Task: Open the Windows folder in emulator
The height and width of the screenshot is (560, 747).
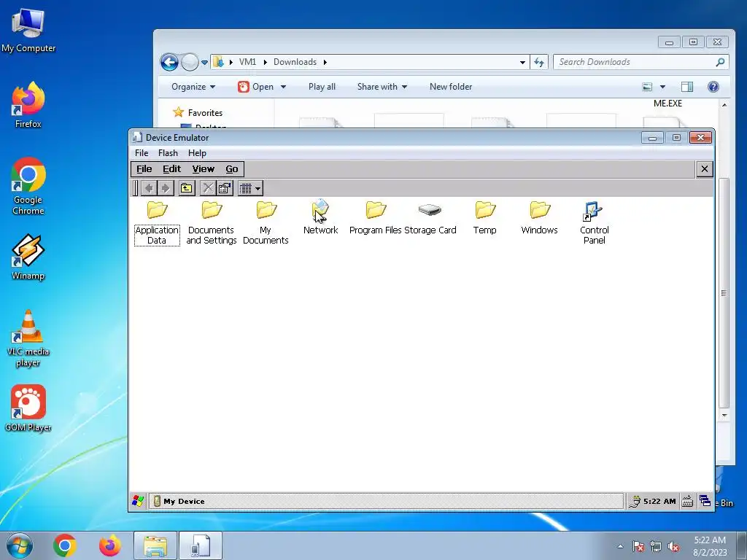Action: point(539,217)
